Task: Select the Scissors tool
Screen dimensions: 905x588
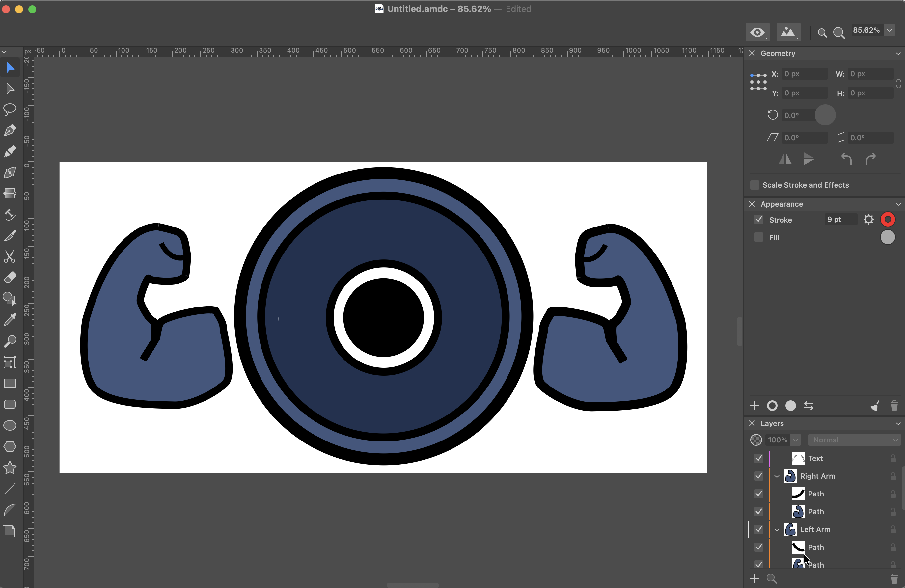Action: pyautogui.click(x=10, y=256)
